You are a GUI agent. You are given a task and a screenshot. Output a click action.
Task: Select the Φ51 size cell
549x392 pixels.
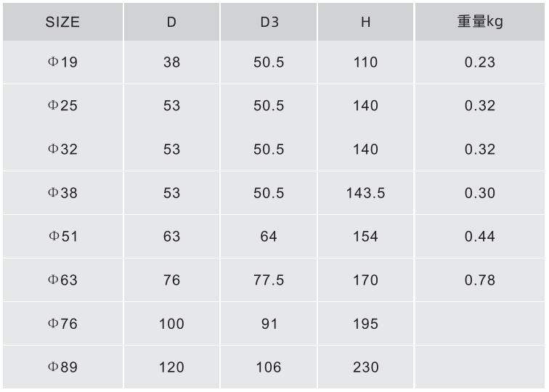click(x=62, y=236)
